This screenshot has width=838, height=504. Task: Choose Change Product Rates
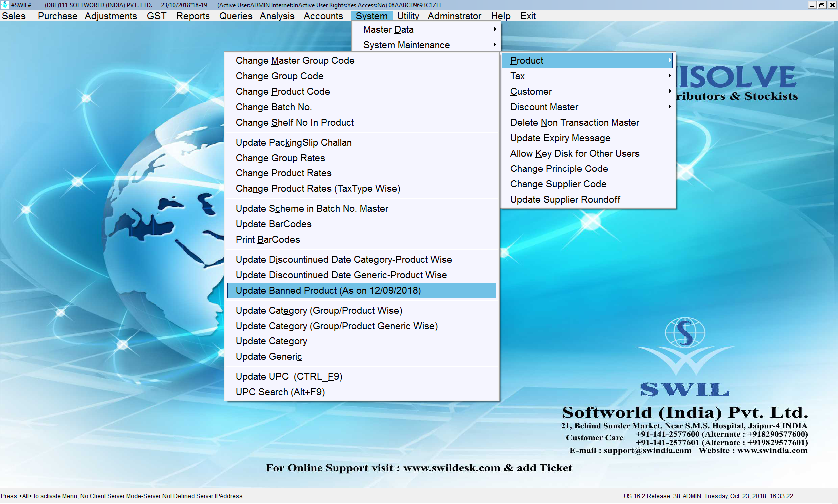[362, 173]
